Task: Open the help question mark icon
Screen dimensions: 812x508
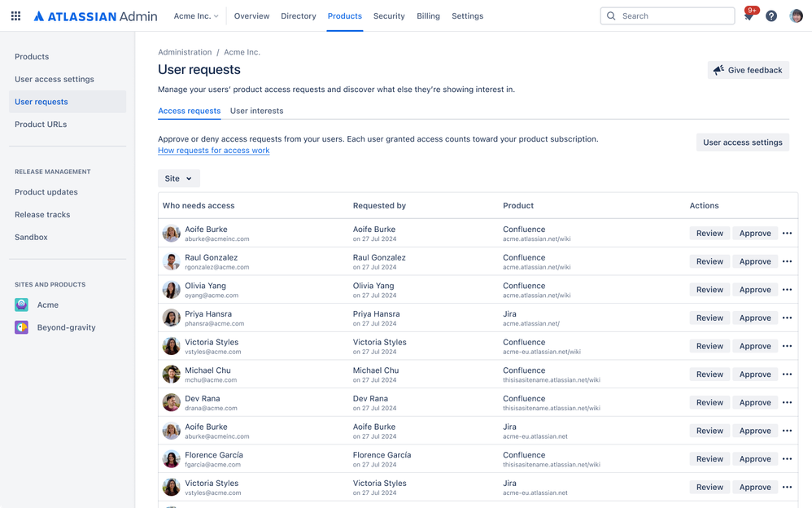Action: (x=771, y=16)
